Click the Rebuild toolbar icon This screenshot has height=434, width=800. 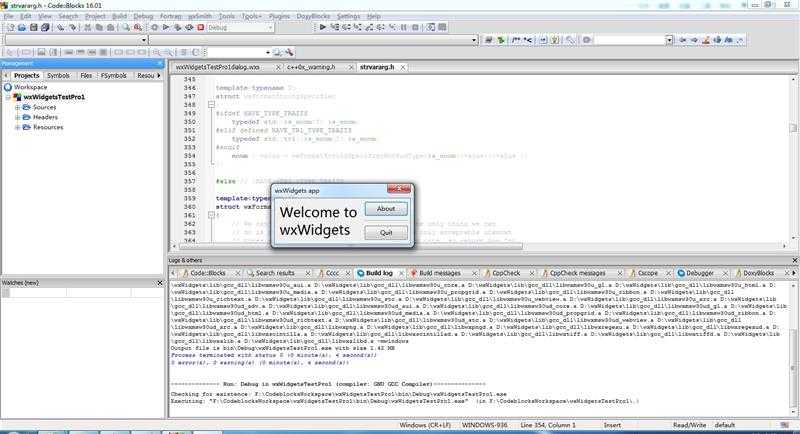coord(189,28)
